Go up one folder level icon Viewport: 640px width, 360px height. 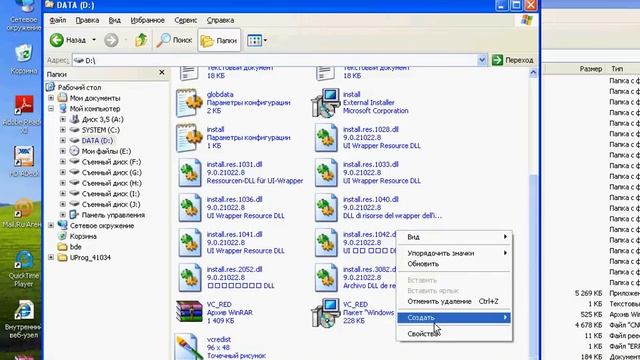point(141,40)
